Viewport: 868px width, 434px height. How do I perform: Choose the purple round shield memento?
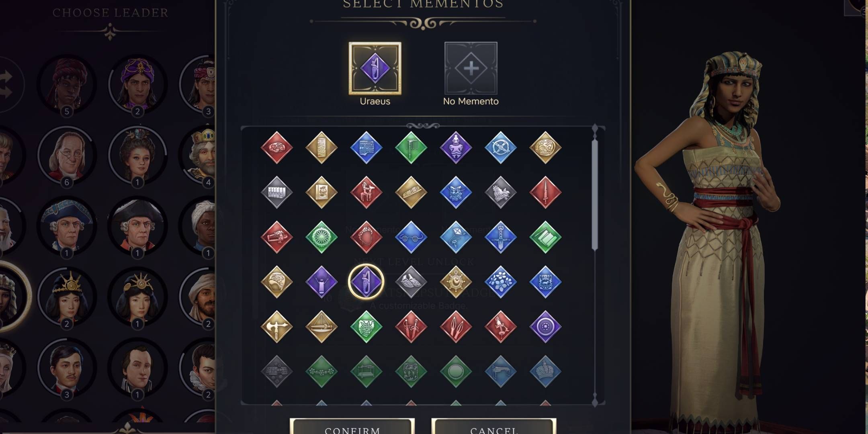pos(545,326)
